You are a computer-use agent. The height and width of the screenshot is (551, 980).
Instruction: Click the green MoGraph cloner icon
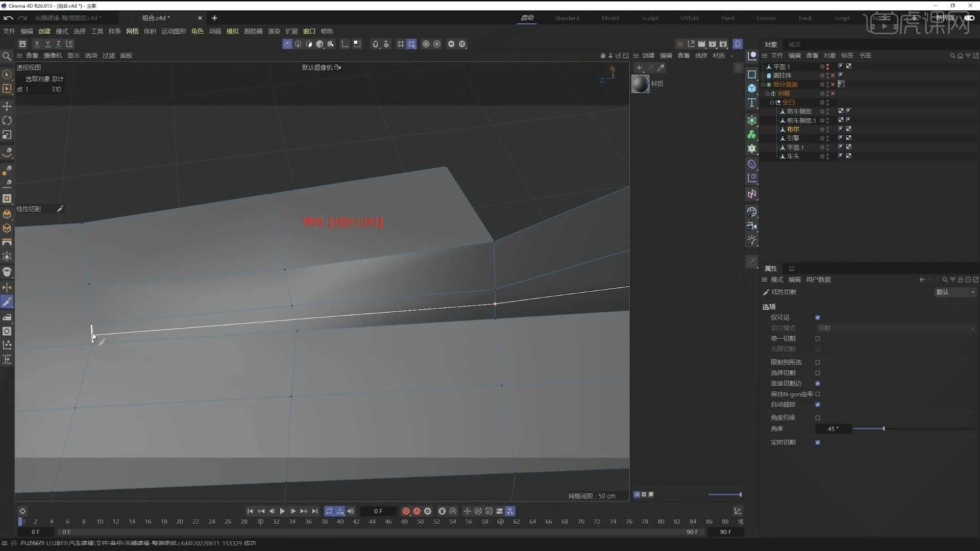(x=752, y=135)
